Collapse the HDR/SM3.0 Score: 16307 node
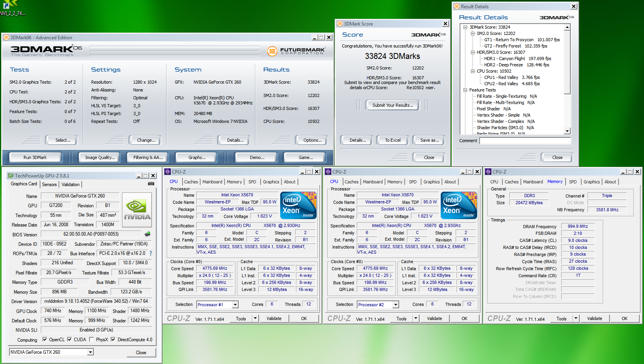The width and height of the screenshot is (644, 364). coord(473,52)
